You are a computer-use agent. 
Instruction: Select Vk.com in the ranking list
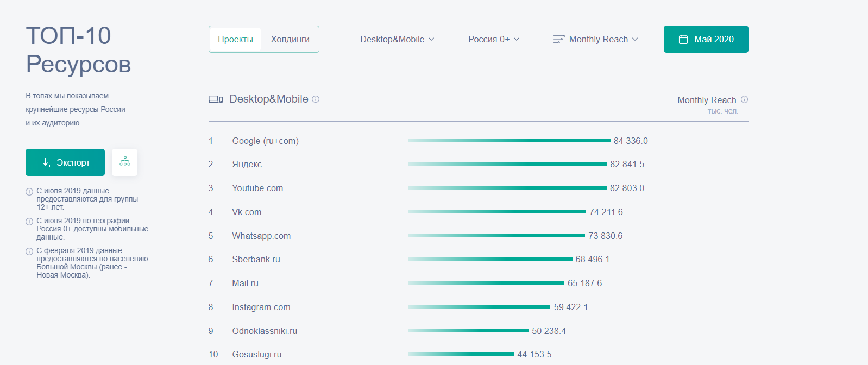coord(247,212)
